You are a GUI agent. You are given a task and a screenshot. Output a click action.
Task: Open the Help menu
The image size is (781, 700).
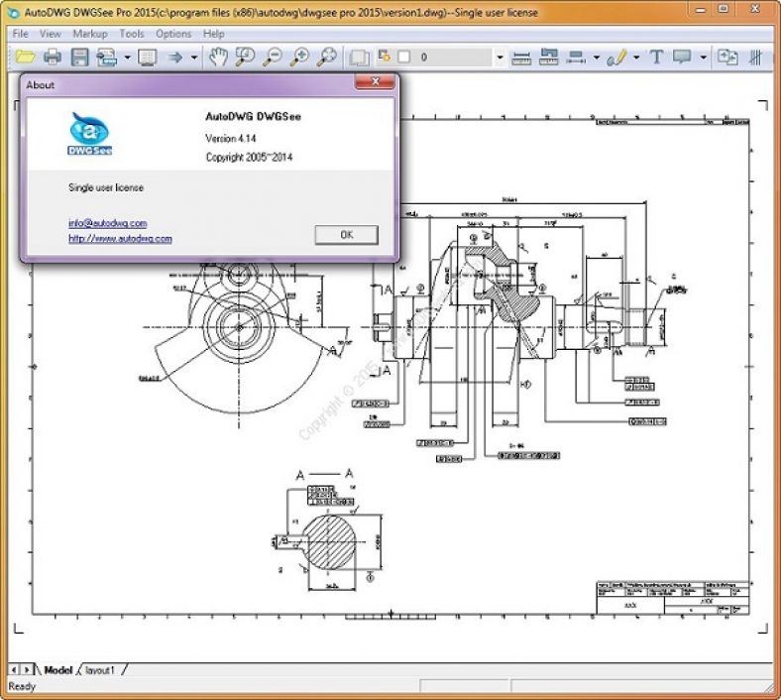[214, 34]
